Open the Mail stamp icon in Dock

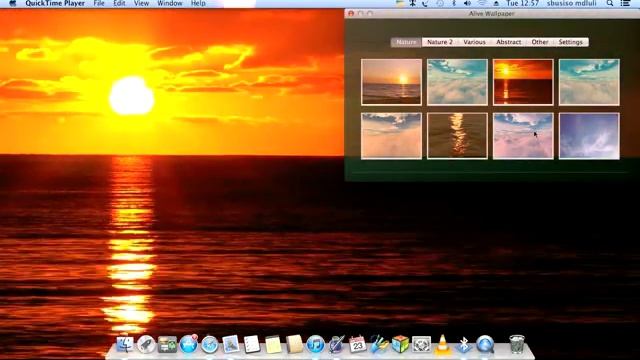tap(231, 344)
